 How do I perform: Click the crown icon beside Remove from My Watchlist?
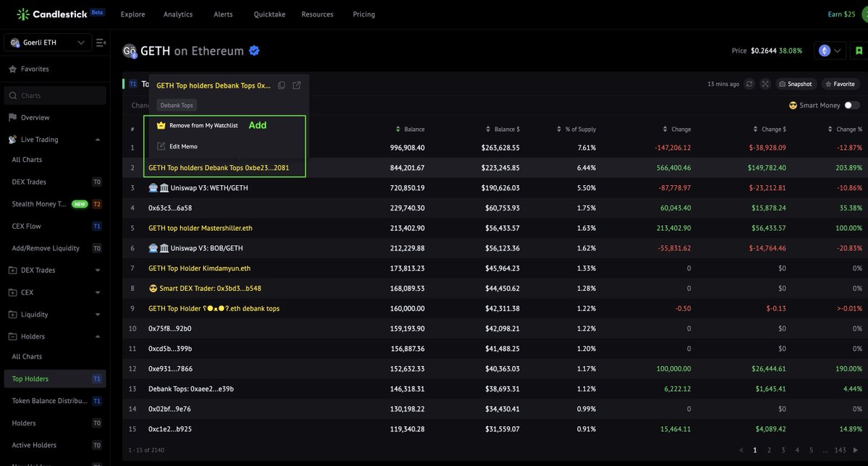(161, 125)
